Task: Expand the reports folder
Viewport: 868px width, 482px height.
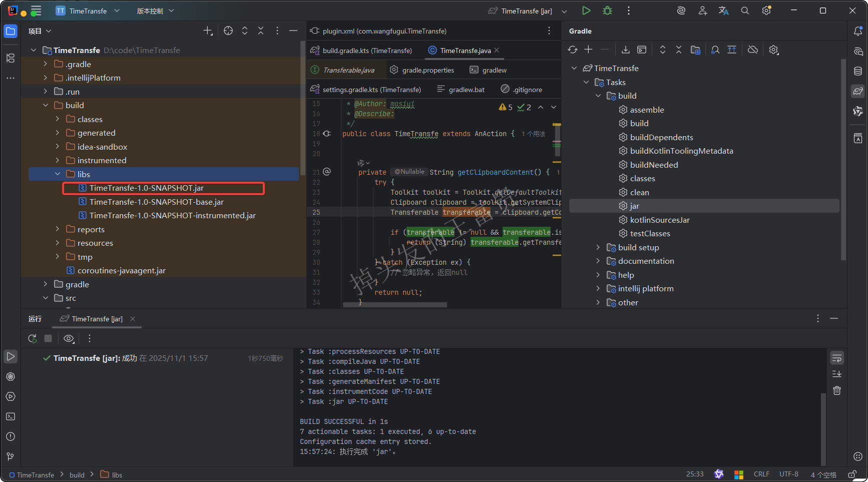Action: click(x=58, y=229)
